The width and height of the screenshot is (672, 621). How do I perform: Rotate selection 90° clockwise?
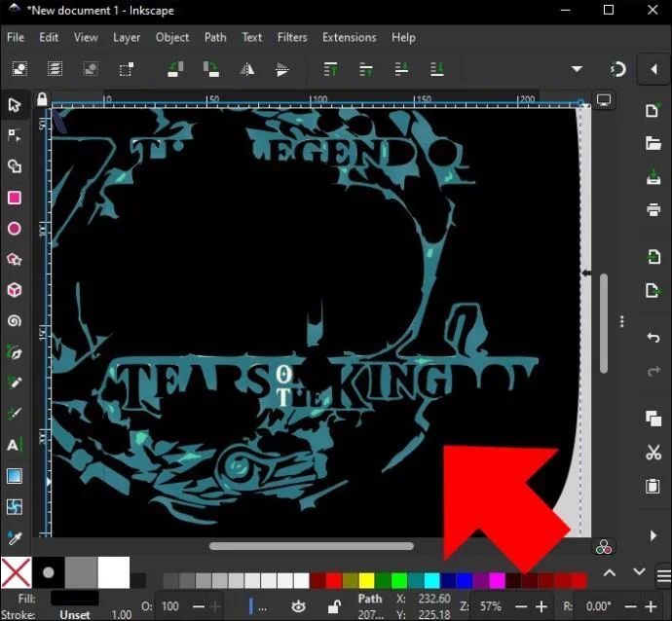pos(211,69)
